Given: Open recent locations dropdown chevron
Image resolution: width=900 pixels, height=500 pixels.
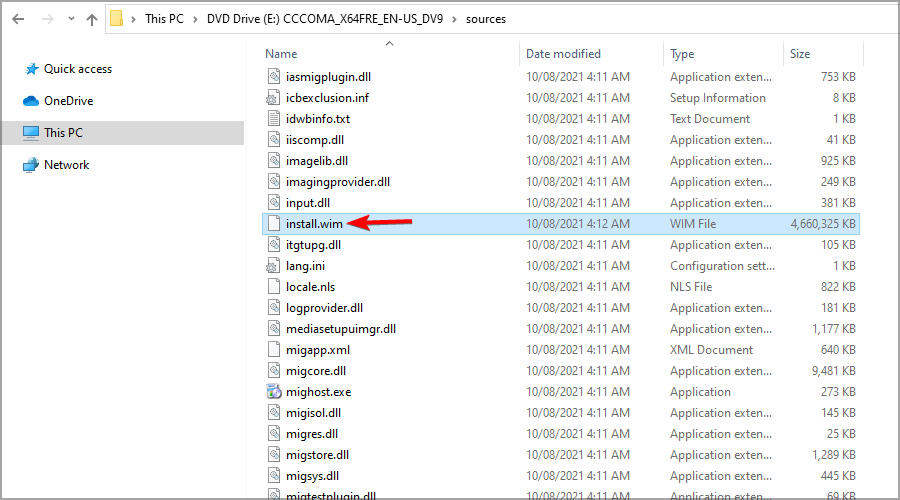Looking at the screenshot, I should (68, 19).
